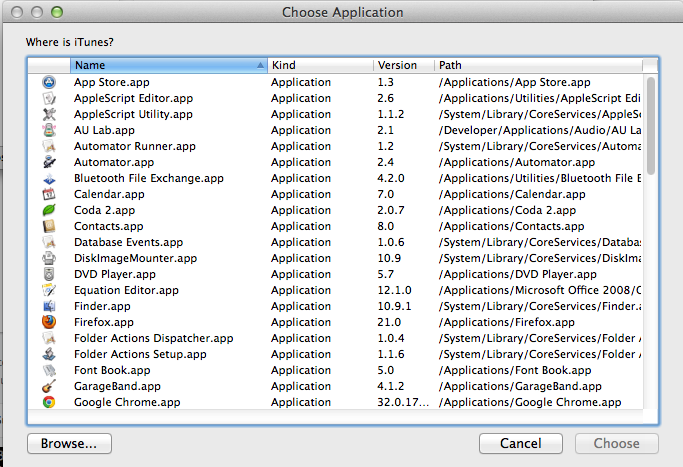The height and width of the screenshot is (467, 683).
Task: Click the AU Lab app icon
Action: click(x=49, y=130)
